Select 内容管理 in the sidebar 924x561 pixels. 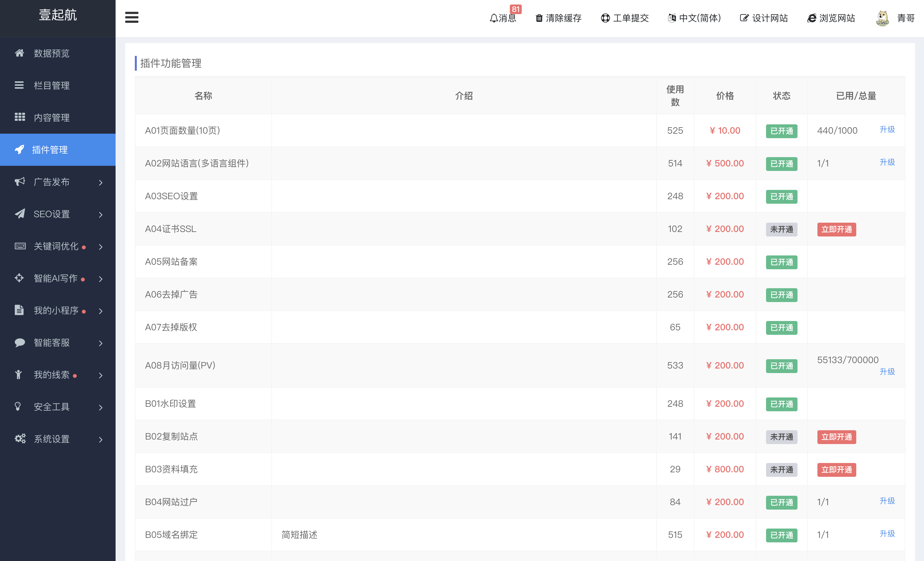(x=51, y=118)
